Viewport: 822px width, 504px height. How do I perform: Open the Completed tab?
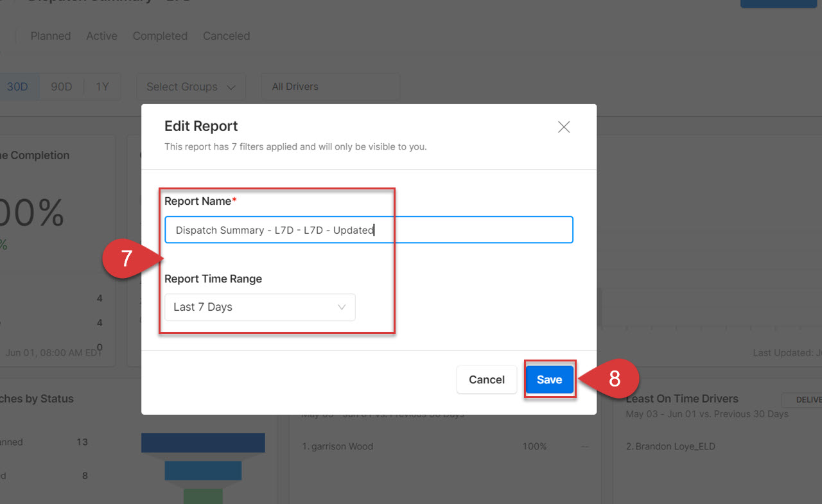(x=160, y=36)
